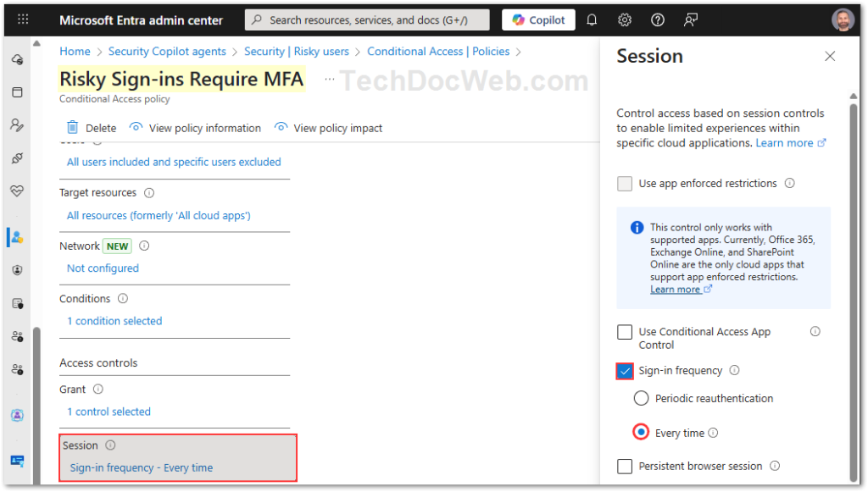Open the app launcher waffle icon
Viewport: 868px width, 492px height.
23,19
